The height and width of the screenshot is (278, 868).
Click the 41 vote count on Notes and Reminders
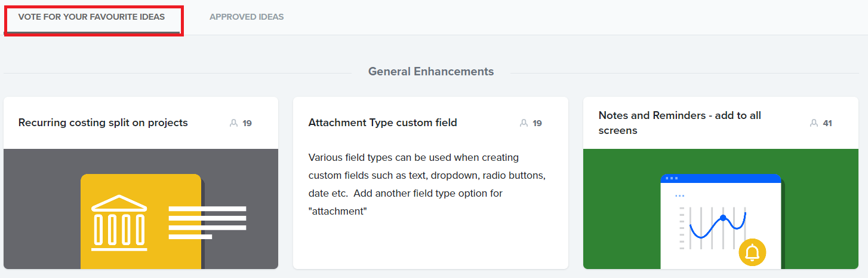(x=827, y=123)
